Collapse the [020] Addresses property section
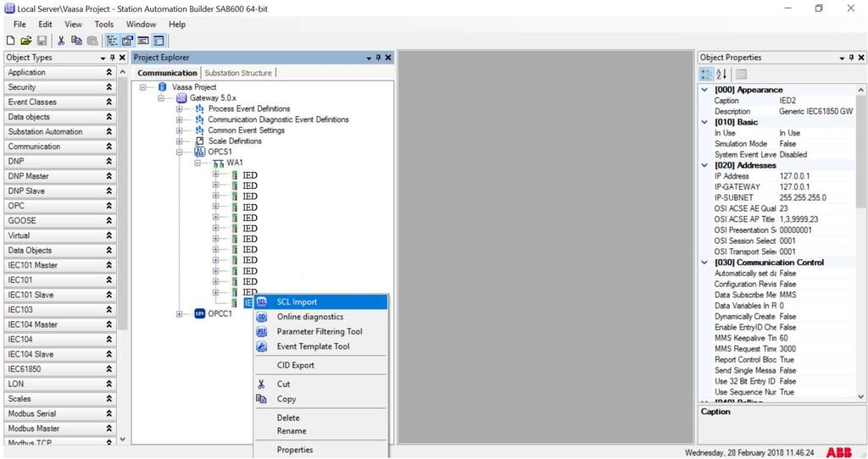 704,165
